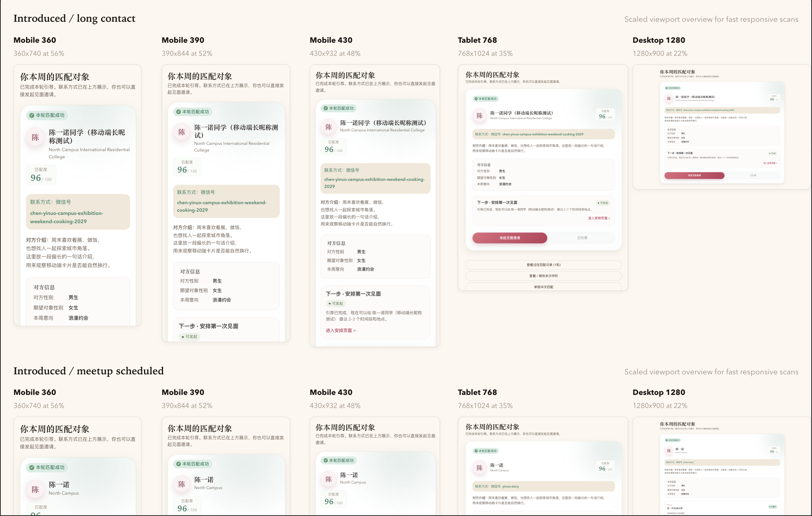Click 可发起 status badge in long contact Mobile 390
This screenshot has width=812, height=516.
point(190,337)
